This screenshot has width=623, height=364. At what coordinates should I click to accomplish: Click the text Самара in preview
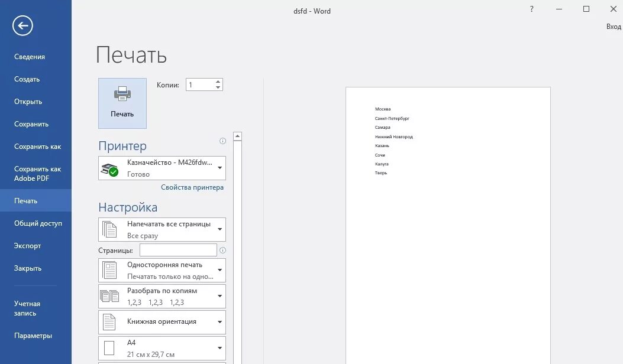[382, 128]
